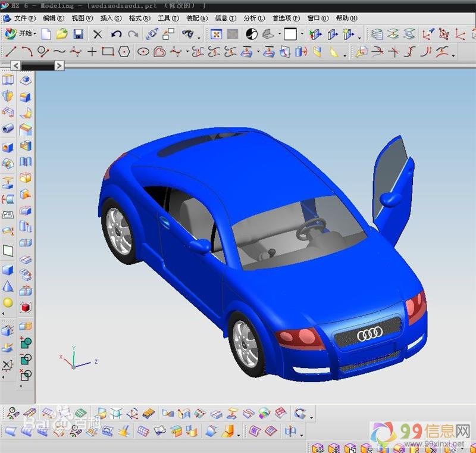
Task: Open the 插入 (Insert) menu
Action: (111, 18)
